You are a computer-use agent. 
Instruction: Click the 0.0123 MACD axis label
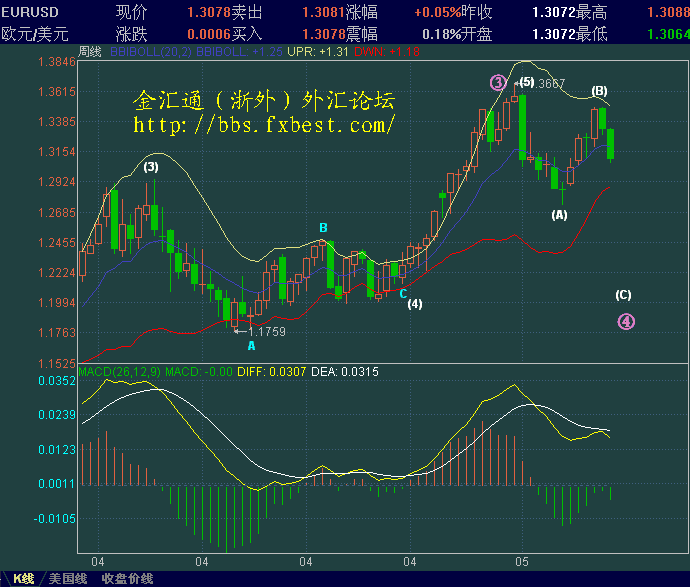pos(57,449)
